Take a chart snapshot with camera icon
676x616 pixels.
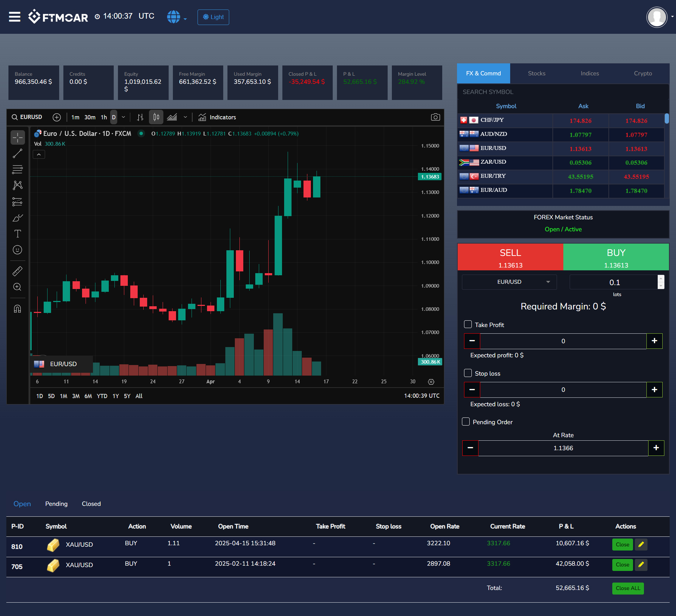tap(435, 117)
